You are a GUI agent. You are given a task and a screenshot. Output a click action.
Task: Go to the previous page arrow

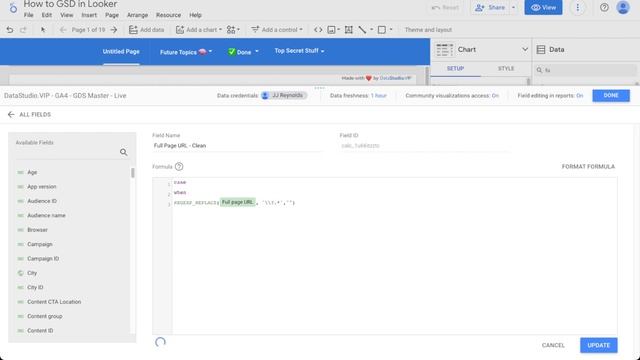tap(63, 30)
